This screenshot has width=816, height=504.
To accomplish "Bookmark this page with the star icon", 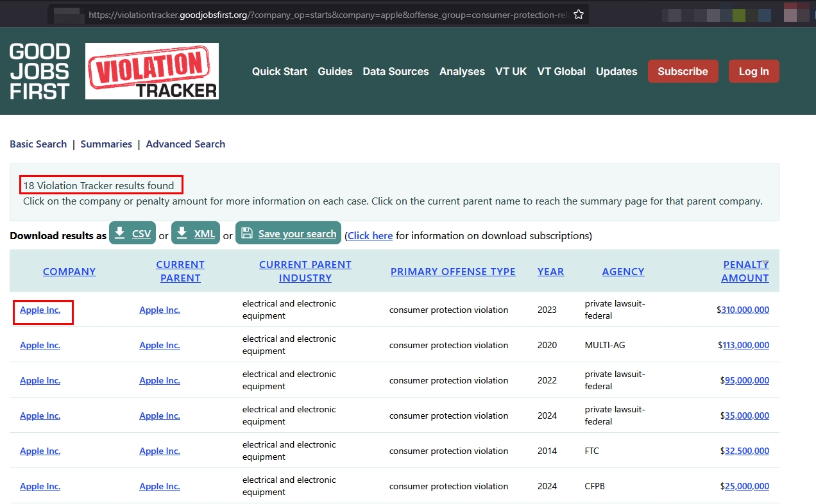I will coord(579,14).
